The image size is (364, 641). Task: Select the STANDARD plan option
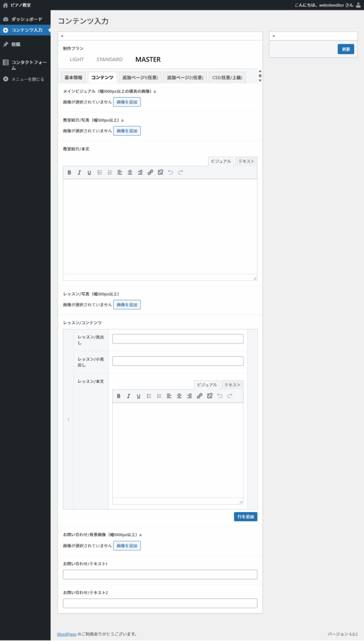tap(109, 59)
